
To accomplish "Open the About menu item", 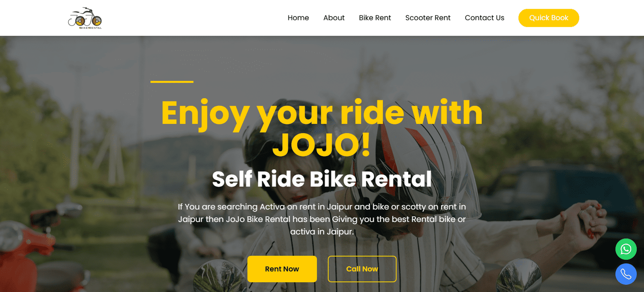I will (x=334, y=18).
